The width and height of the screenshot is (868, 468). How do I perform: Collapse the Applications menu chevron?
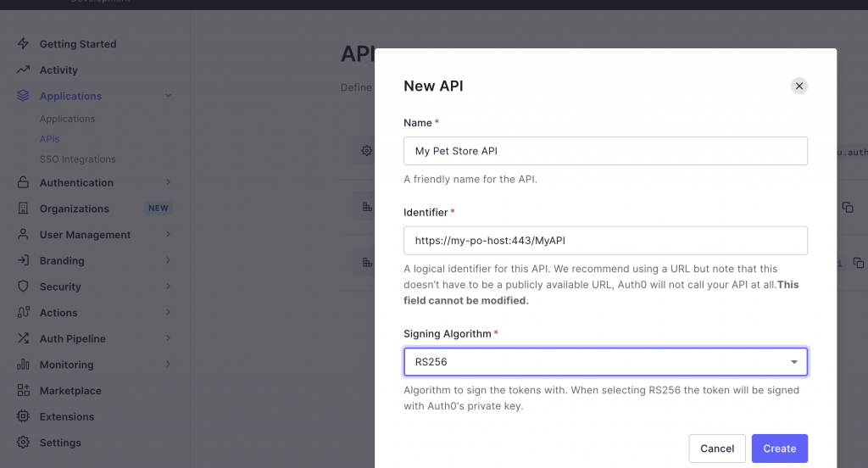click(168, 95)
